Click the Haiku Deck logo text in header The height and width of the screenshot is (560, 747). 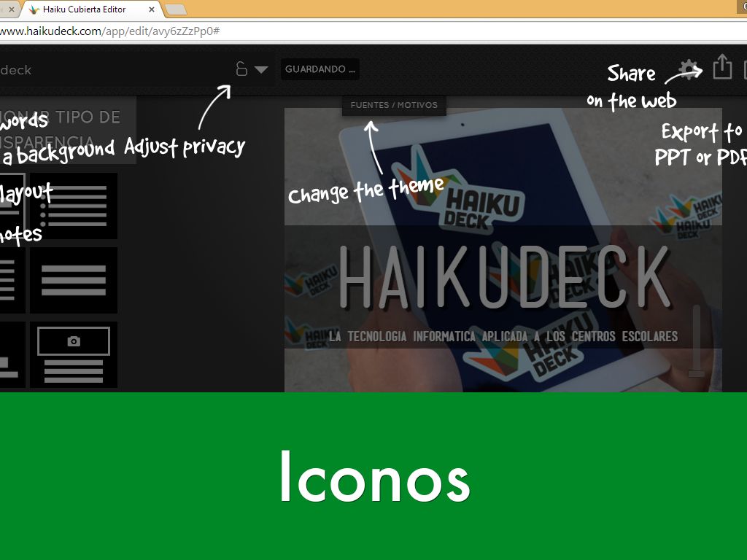click(x=15, y=70)
